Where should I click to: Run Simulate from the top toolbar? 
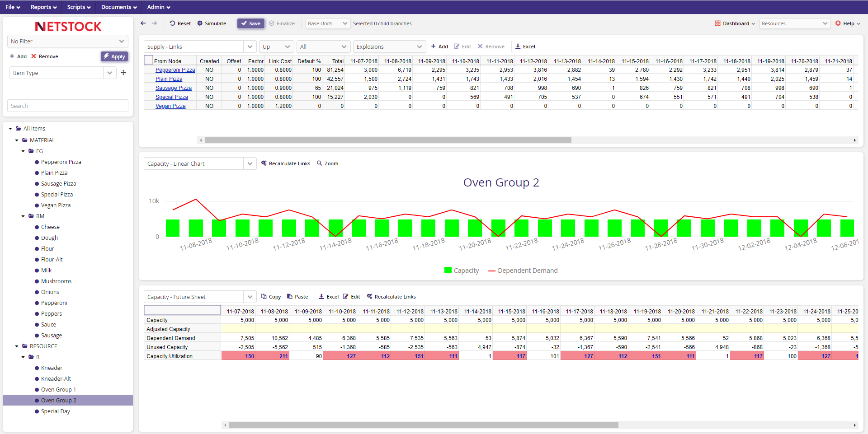tap(211, 23)
